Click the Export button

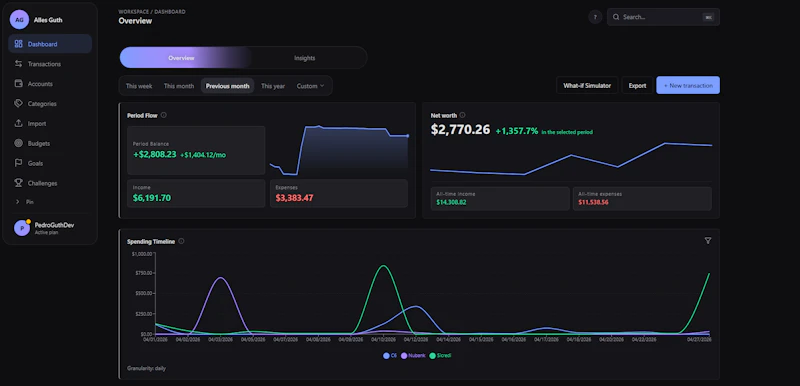click(x=637, y=86)
